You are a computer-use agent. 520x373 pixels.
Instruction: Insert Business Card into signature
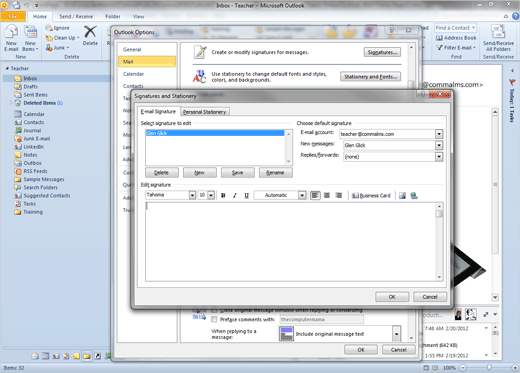[x=371, y=196]
